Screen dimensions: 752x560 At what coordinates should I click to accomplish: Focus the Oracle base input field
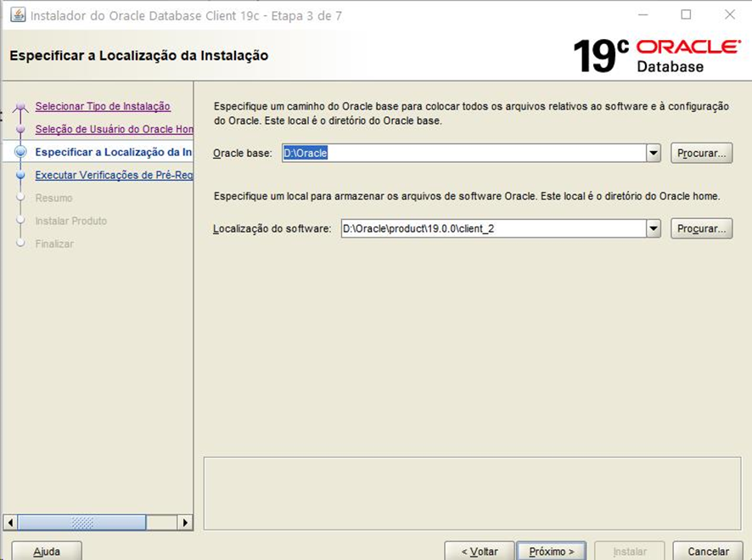tap(463, 153)
